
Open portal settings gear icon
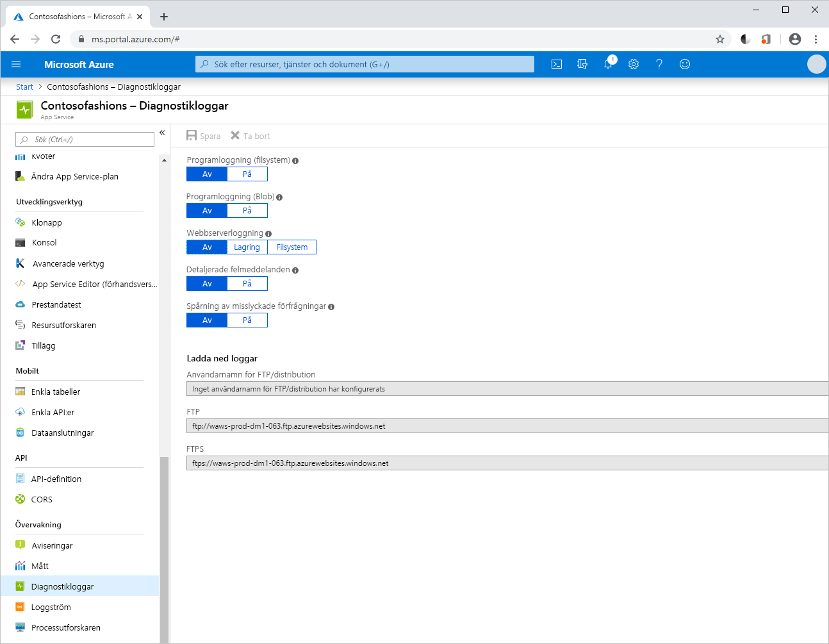(x=634, y=64)
